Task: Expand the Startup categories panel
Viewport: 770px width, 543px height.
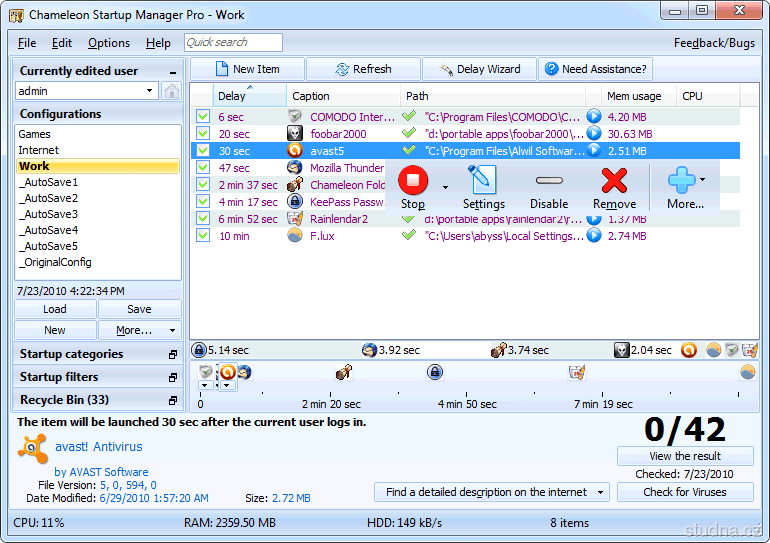Action: 172,354
